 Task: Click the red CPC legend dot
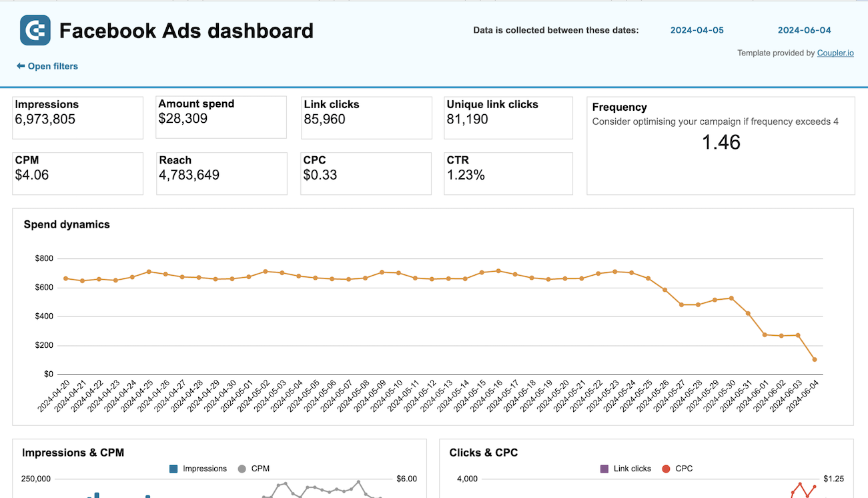click(x=665, y=469)
